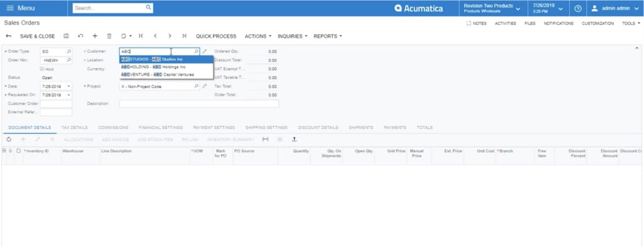Image resolution: width=644 pixels, height=246 pixels.
Task: Add new record with the plus icon
Action: (x=95, y=36)
